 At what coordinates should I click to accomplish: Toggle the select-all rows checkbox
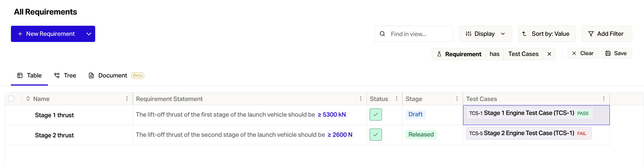click(x=11, y=99)
